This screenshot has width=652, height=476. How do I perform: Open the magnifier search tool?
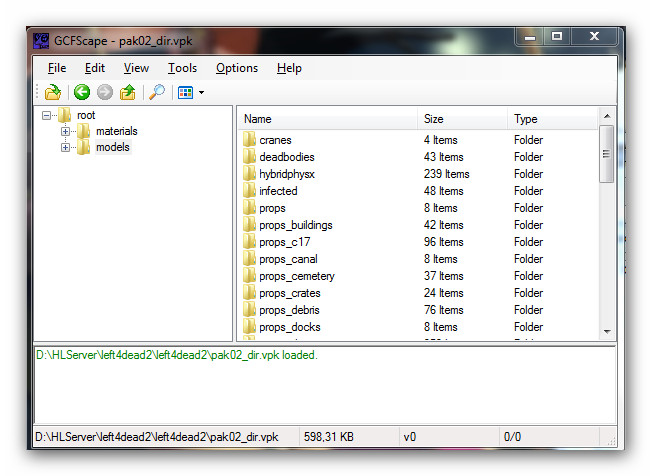157,92
